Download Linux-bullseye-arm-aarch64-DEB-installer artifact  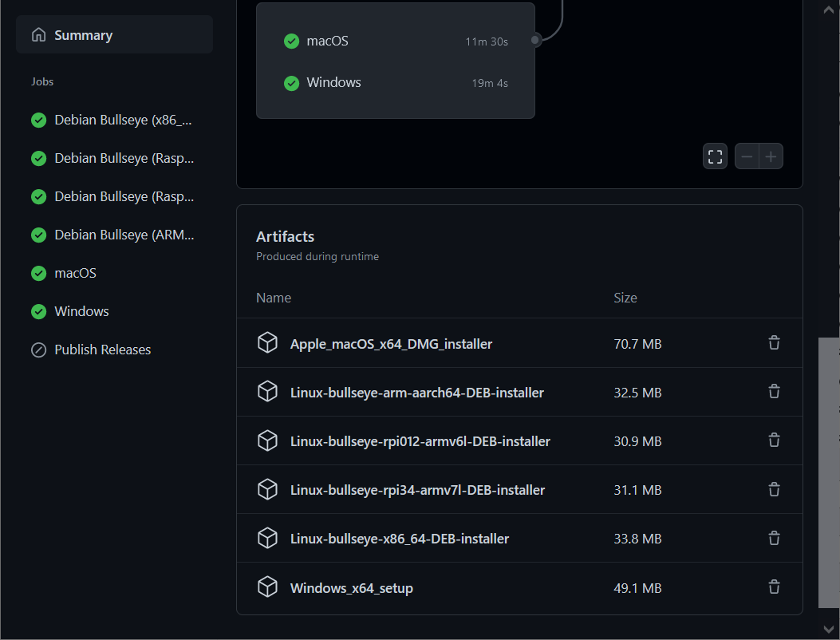click(x=416, y=393)
